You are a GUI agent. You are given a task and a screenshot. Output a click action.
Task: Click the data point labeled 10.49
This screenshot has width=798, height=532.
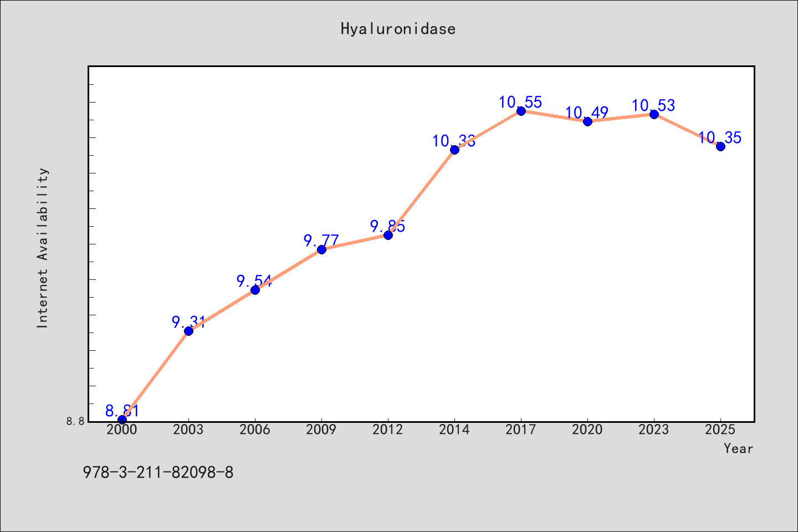[x=587, y=121]
